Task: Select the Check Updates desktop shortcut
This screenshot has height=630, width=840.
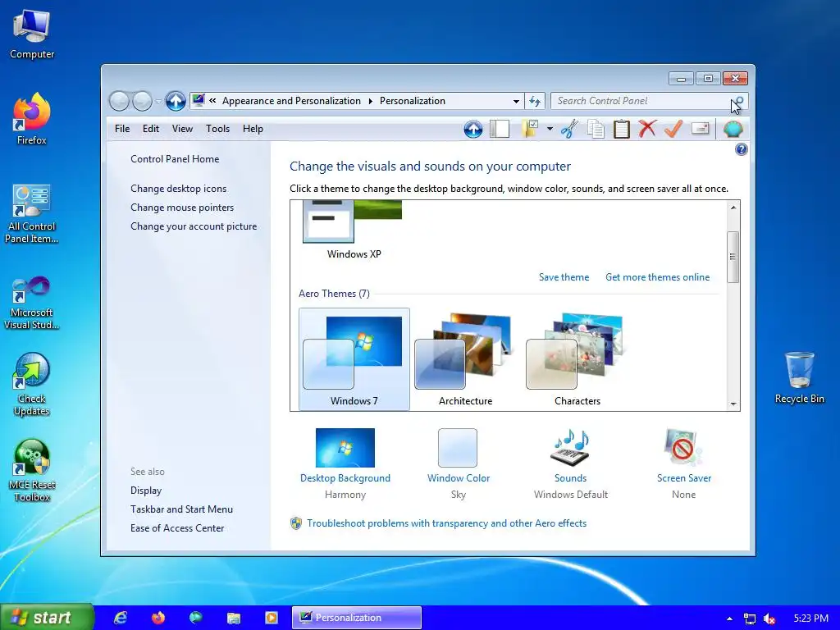Action: click(x=32, y=385)
